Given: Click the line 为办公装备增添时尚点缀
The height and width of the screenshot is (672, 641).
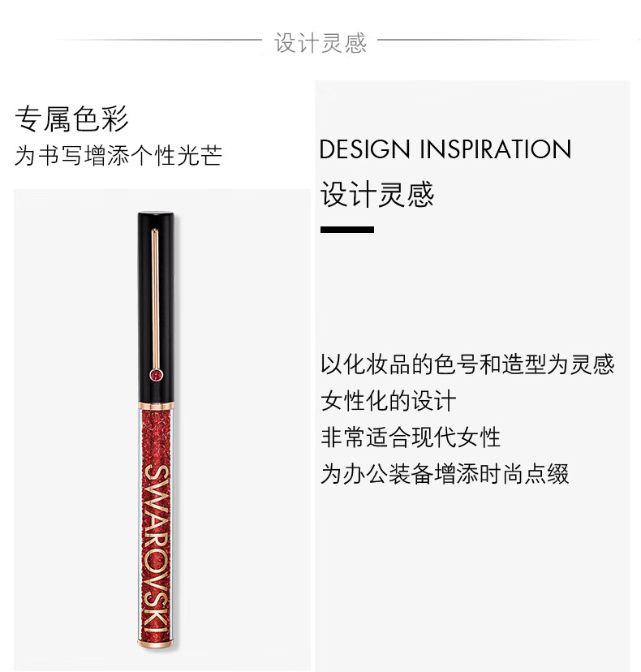Looking at the screenshot, I should (445, 474).
